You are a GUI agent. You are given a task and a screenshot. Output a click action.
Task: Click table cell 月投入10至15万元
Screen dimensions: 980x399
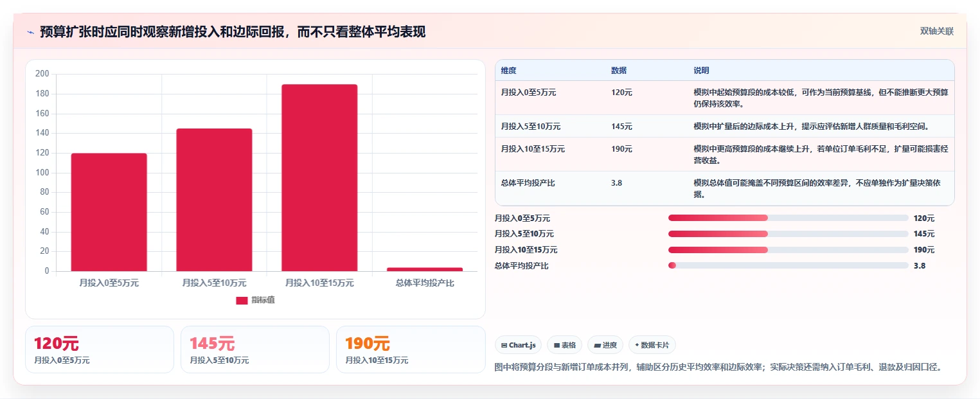click(533, 149)
